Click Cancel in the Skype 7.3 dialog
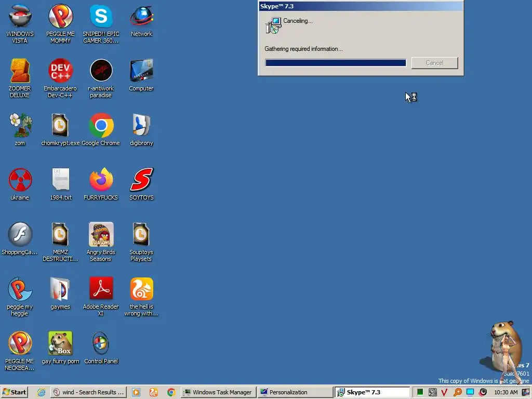This screenshot has width=532, height=399. (x=435, y=63)
